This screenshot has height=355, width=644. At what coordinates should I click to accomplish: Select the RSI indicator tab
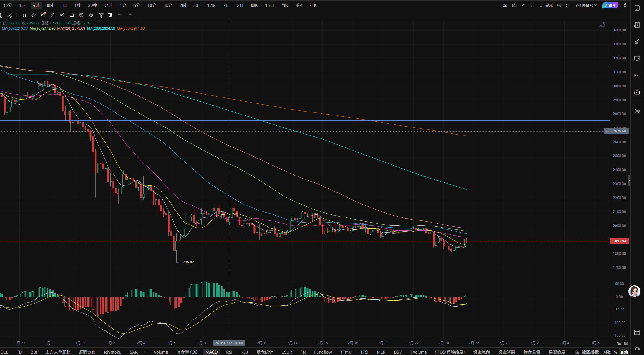(229, 352)
